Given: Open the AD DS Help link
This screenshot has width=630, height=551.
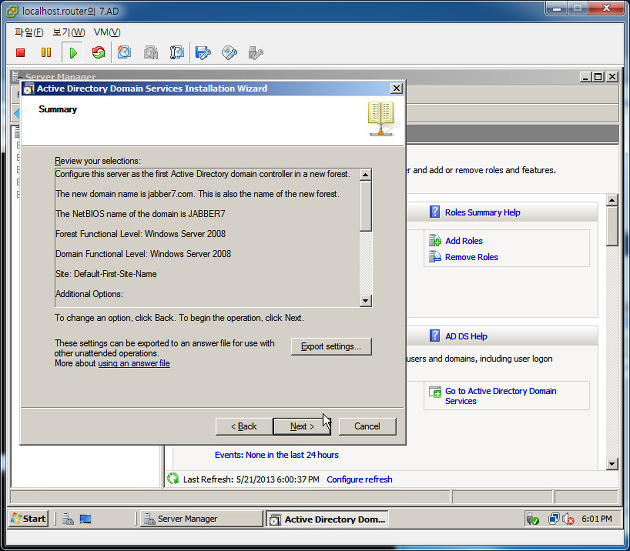Looking at the screenshot, I should [466, 336].
